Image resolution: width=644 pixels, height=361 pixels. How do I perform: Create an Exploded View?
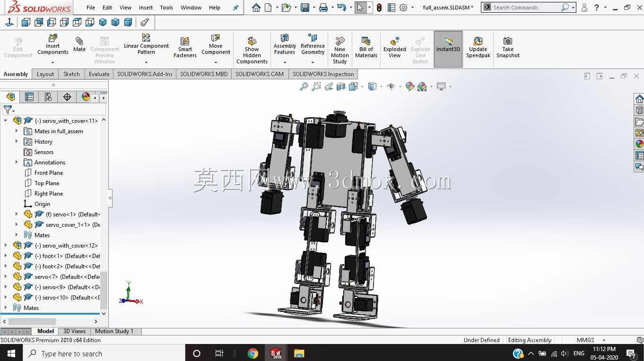pyautogui.click(x=395, y=47)
